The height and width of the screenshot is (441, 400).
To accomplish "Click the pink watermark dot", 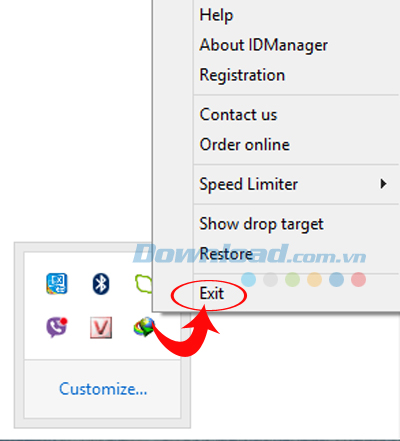I will pos(359,280).
